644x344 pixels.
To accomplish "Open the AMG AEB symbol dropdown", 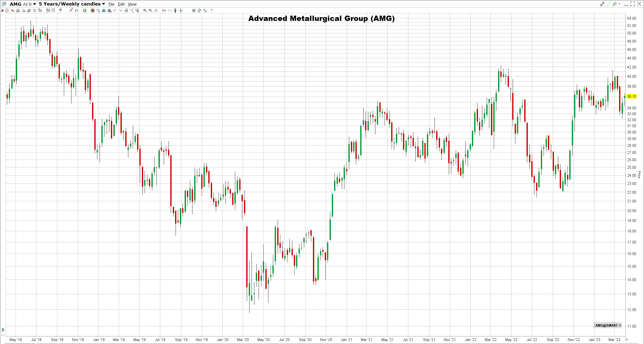I will coord(23,4).
